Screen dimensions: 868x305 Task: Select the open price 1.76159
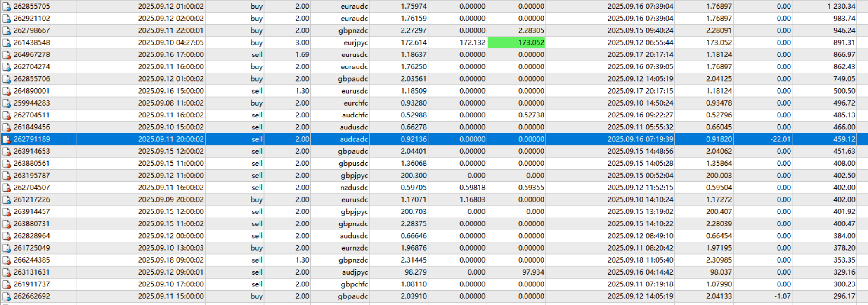pos(414,18)
